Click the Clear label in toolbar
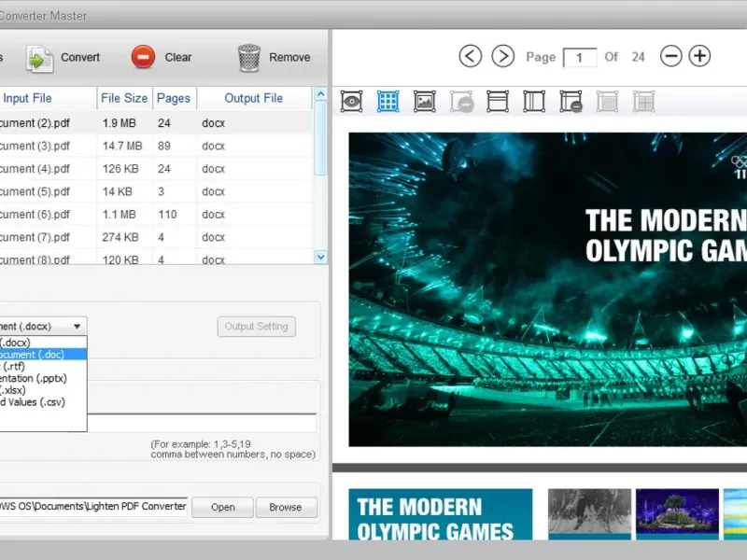The height and width of the screenshot is (560, 747). tap(178, 57)
